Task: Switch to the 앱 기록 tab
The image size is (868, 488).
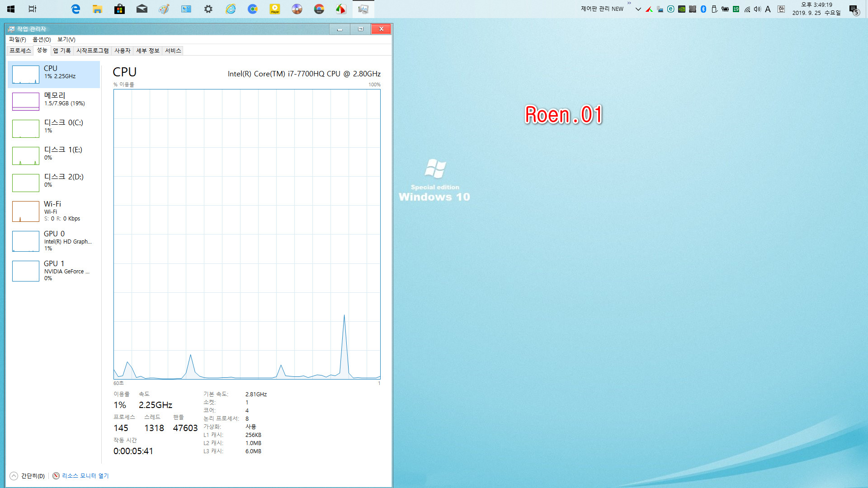Action: 62,51
